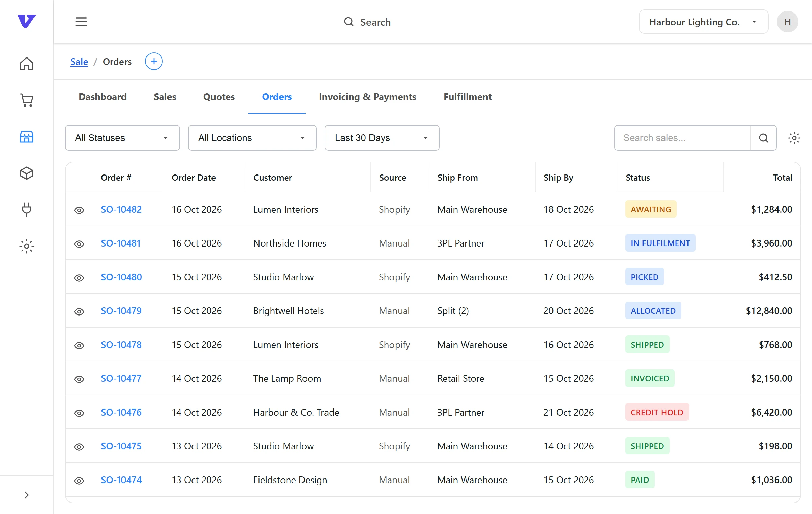
Task: Switch to the Fulfillment tab
Action: point(468,97)
